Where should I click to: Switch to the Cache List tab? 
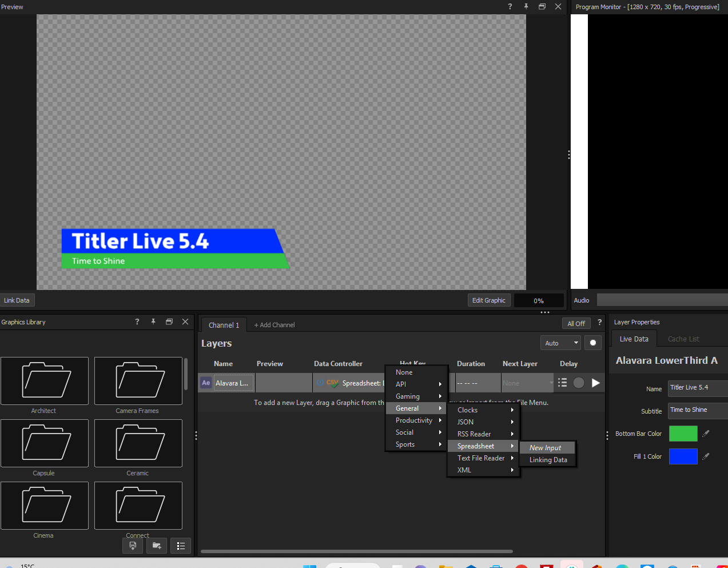pos(683,339)
